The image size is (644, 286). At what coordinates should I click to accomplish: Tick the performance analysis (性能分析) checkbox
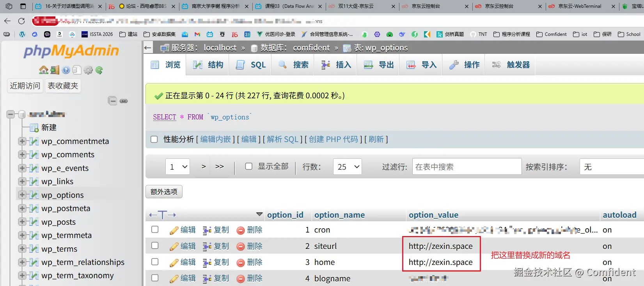point(154,139)
